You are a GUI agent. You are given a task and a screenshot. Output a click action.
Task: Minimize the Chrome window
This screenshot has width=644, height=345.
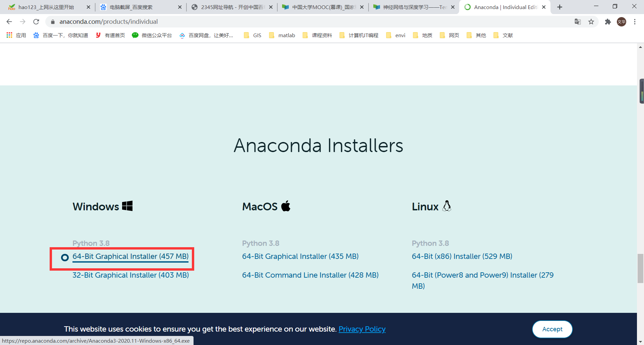596,6
